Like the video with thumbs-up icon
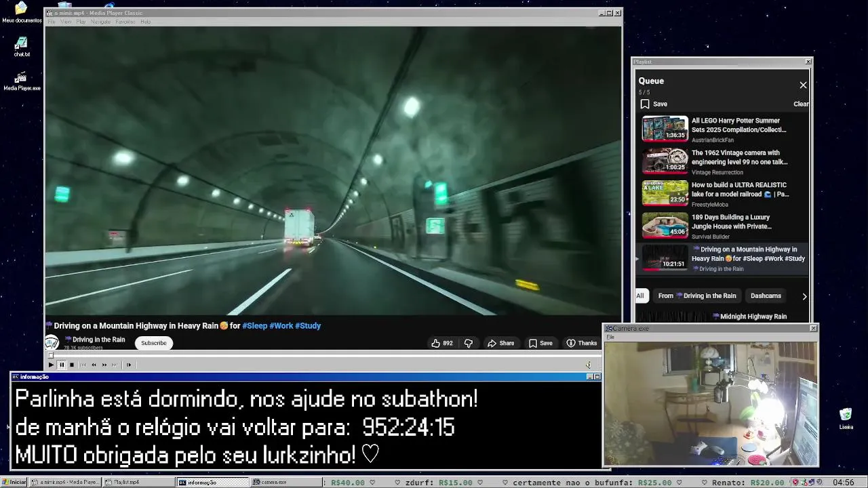 click(441, 343)
